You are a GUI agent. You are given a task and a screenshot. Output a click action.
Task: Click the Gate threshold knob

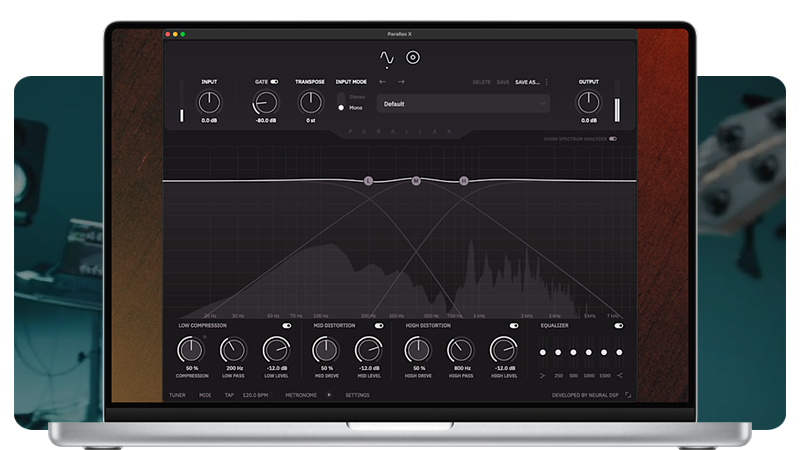coord(265,103)
